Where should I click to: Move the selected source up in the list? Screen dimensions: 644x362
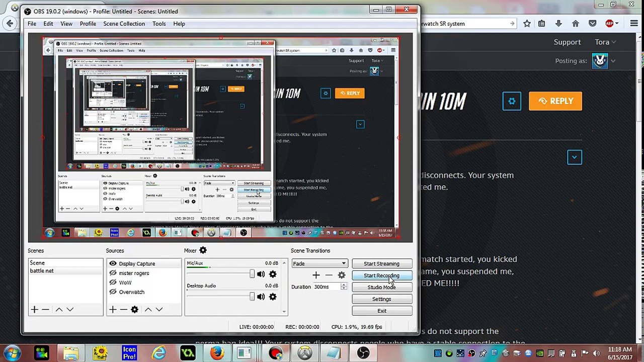coord(148,310)
